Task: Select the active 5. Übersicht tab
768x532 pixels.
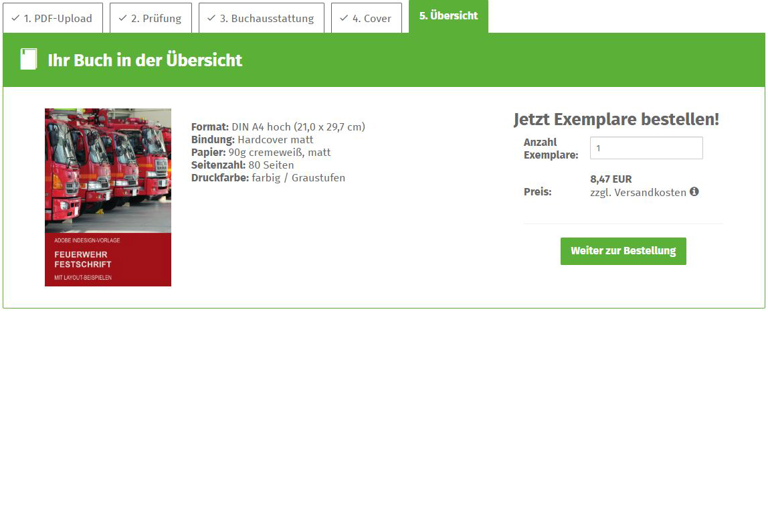Action: pos(448,16)
